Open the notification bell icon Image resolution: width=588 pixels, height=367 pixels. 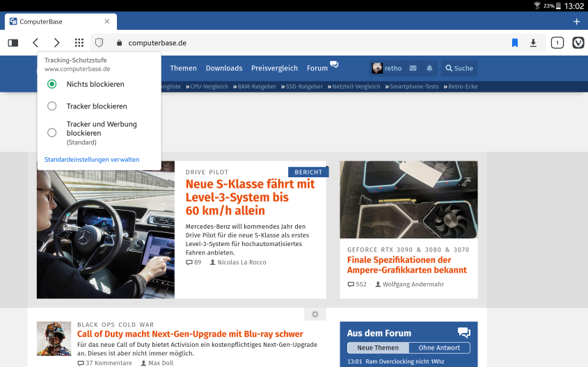429,68
